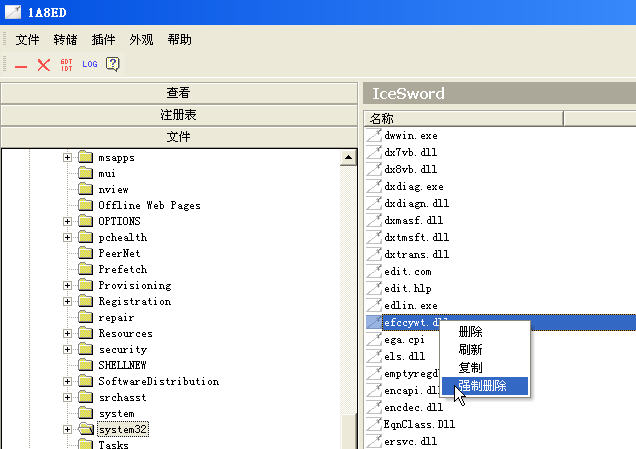Click the 注册表 panel button
This screenshot has height=449, width=636.
pyautogui.click(x=179, y=115)
